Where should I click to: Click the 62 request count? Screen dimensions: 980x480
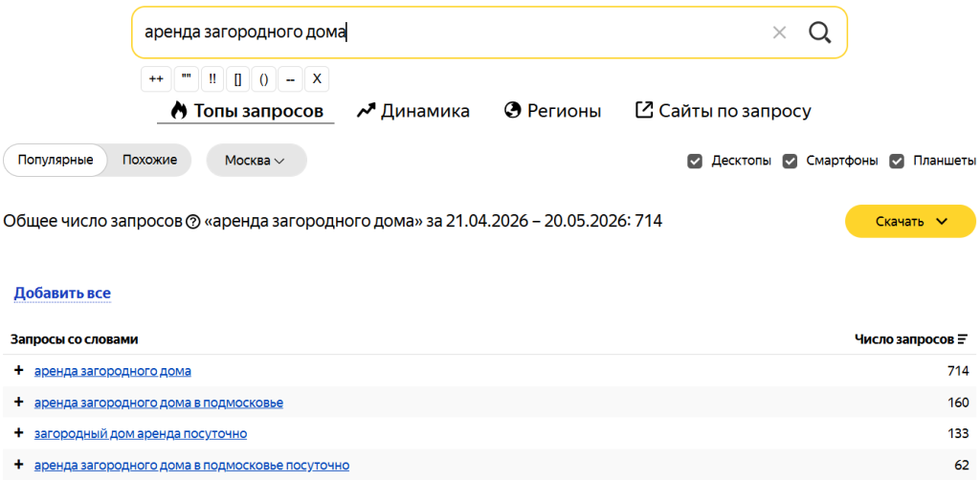click(x=962, y=466)
